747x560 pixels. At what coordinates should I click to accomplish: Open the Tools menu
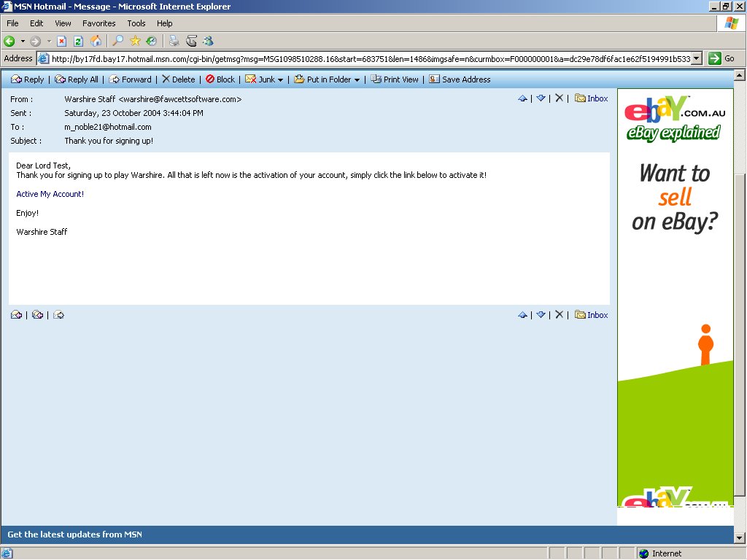[136, 23]
